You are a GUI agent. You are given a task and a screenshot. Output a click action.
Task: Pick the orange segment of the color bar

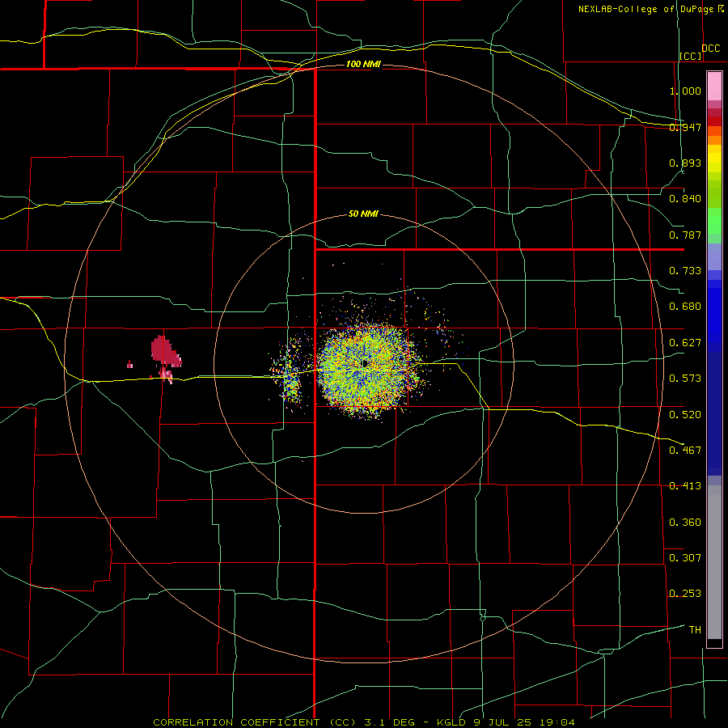click(714, 140)
